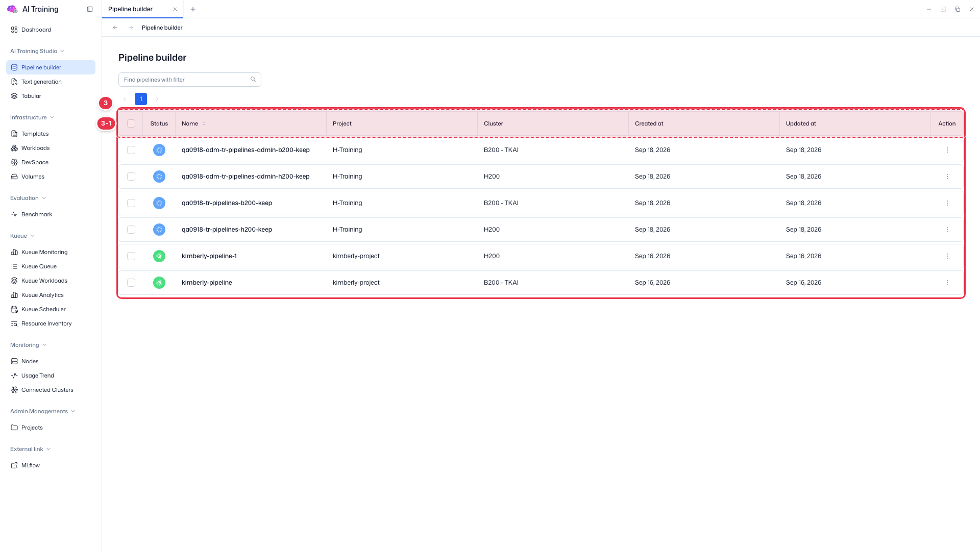Viewport: 980px width, 551px height.
Task: Collapse the Monitoring section
Action: 29,345
